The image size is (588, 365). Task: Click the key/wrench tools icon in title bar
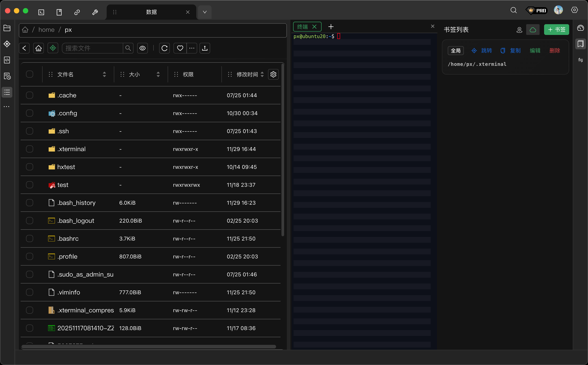[95, 12]
